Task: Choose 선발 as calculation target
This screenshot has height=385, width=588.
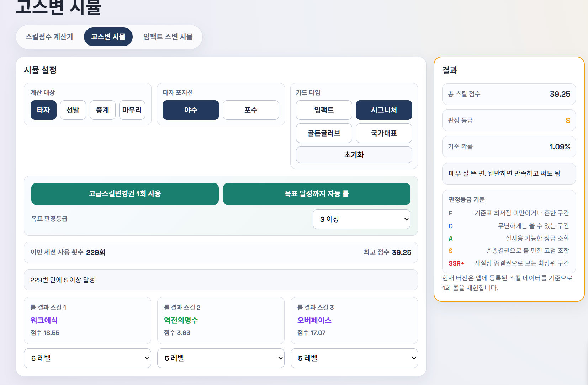Action: [73, 110]
